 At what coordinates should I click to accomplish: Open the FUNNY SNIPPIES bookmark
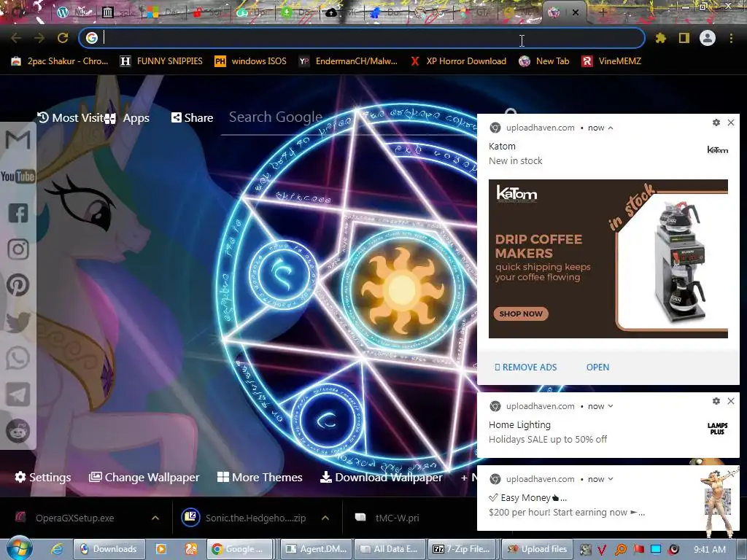point(161,61)
